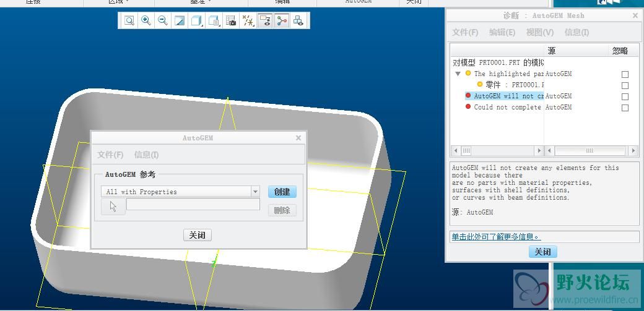Click the source column scrollbar thumb
The width and height of the screenshot is (644, 311).
click(590, 151)
